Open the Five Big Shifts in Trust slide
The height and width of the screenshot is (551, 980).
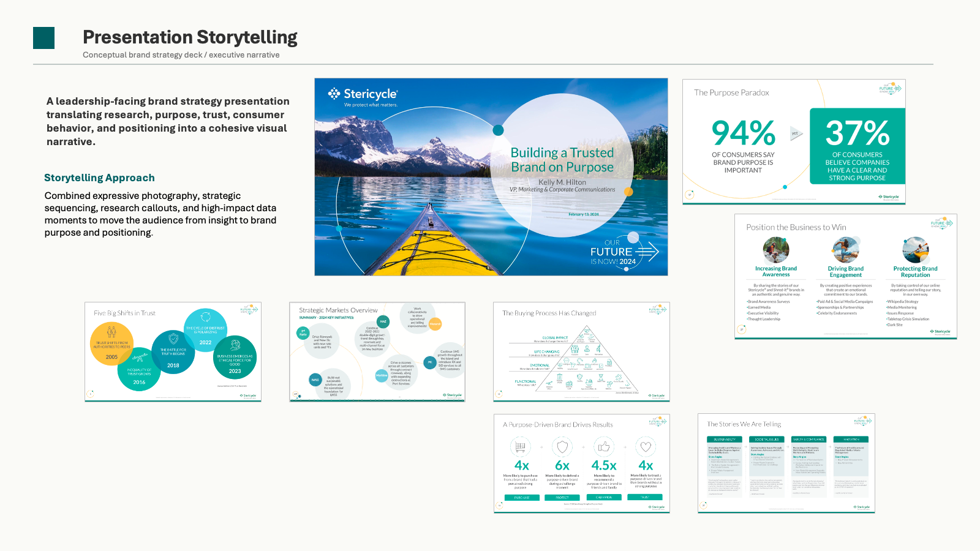[x=173, y=352]
